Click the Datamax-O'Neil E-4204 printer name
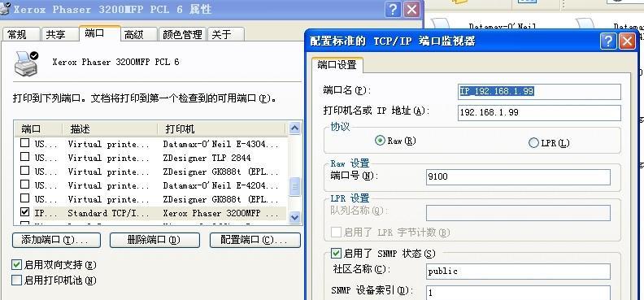 pos(220,185)
